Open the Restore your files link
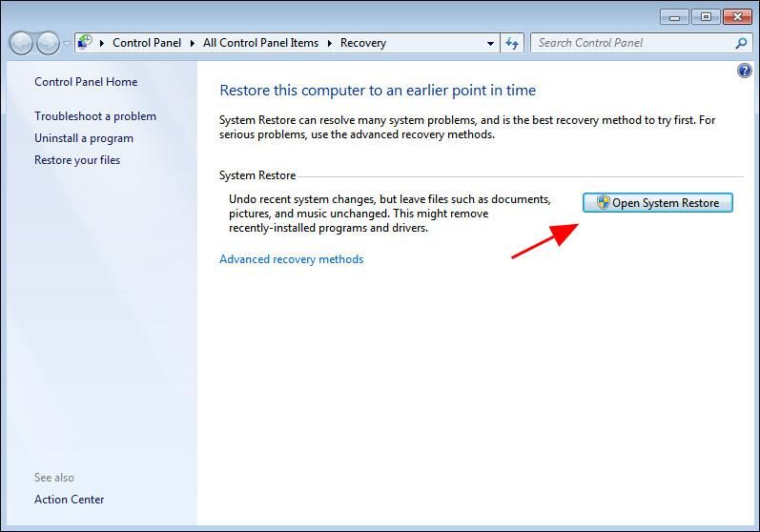Image resolution: width=760 pixels, height=532 pixels. tap(77, 160)
